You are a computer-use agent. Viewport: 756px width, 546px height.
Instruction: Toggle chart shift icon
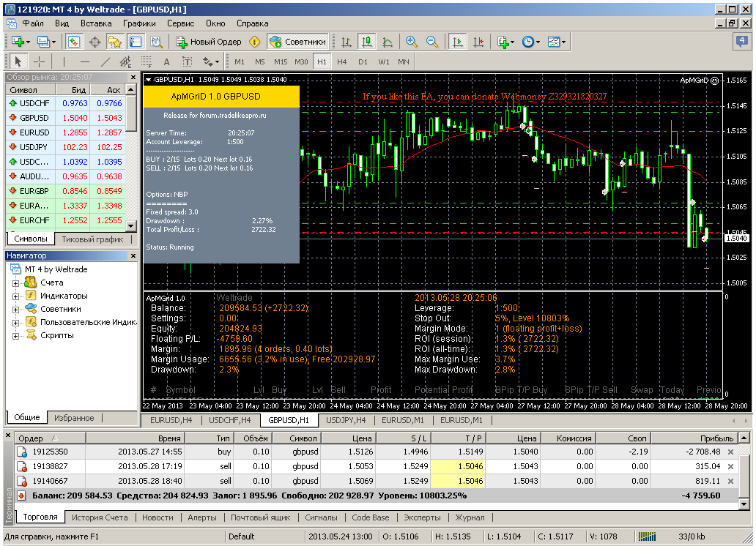click(478, 42)
